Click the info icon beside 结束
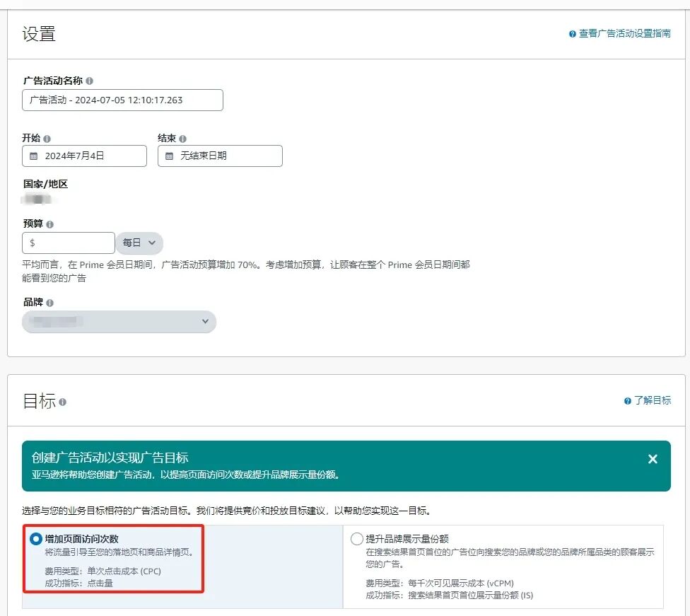690x616 pixels. 182,139
